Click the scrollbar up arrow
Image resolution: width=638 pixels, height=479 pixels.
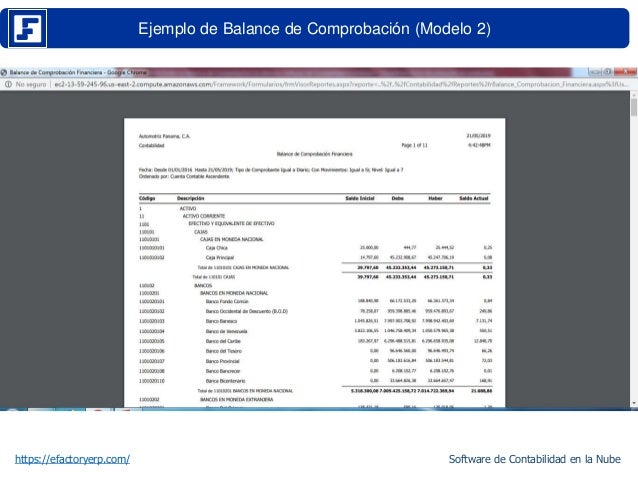coord(634,94)
